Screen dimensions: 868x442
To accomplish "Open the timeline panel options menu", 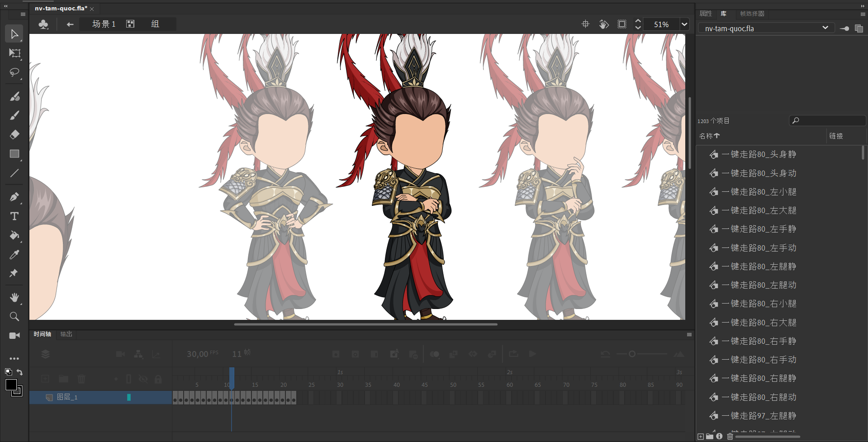I will click(x=689, y=335).
